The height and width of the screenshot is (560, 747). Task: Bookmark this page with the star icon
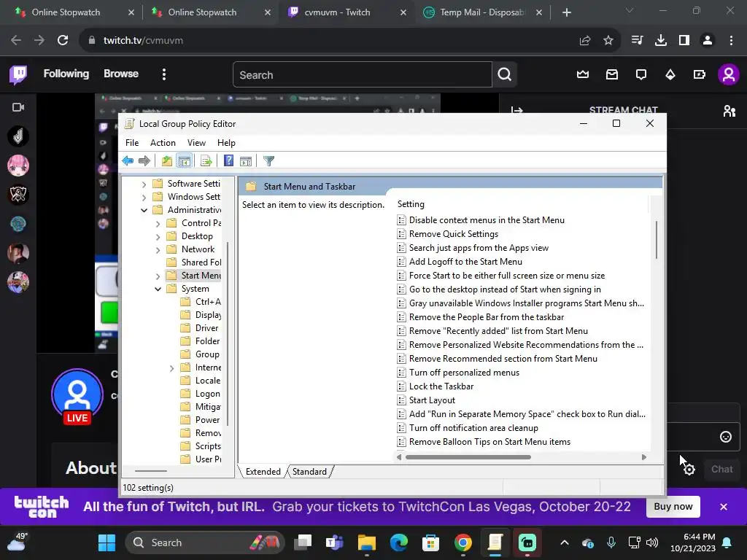pyautogui.click(x=608, y=41)
